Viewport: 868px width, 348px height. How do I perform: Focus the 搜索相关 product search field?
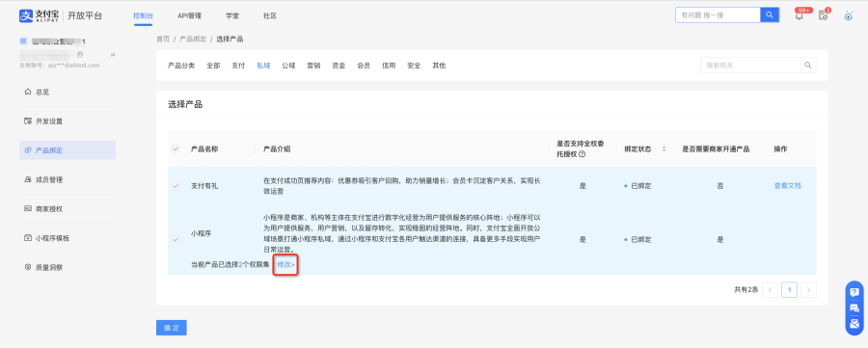[750, 66]
